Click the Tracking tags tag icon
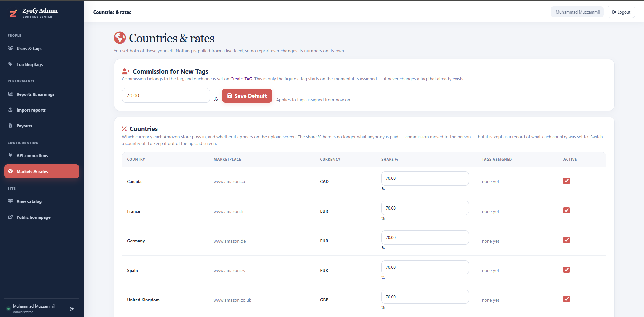 (10, 64)
